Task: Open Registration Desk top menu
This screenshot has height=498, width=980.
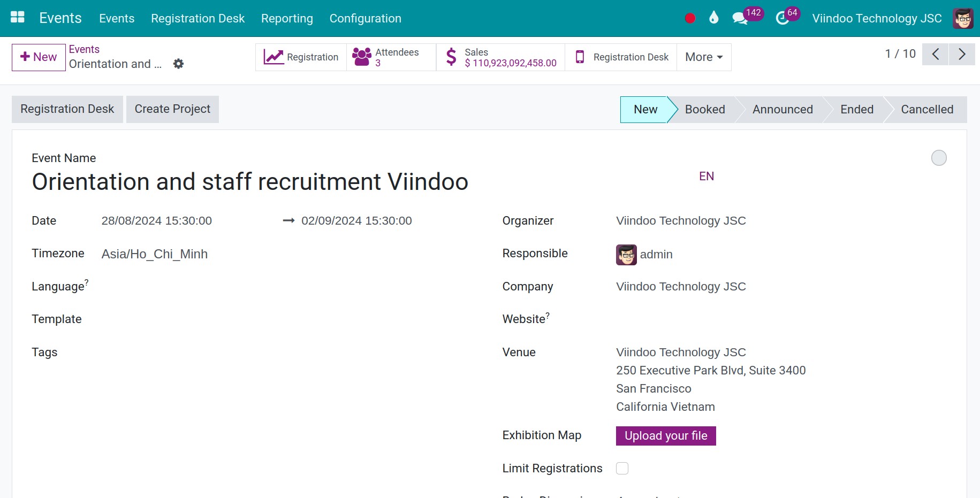Action: click(197, 18)
